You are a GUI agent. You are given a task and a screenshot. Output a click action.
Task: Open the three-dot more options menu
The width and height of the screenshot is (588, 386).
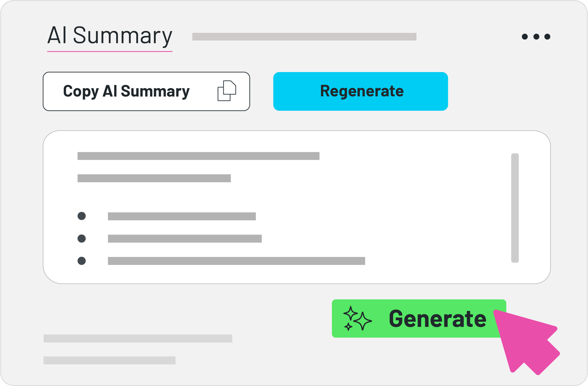click(536, 37)
